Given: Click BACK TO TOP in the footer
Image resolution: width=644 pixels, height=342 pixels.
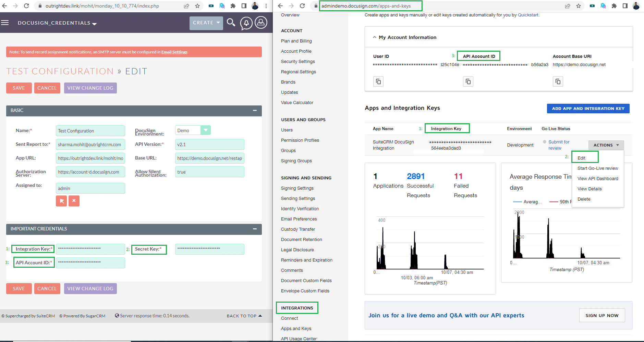Looking at the screenshot, I should [244, 316].
